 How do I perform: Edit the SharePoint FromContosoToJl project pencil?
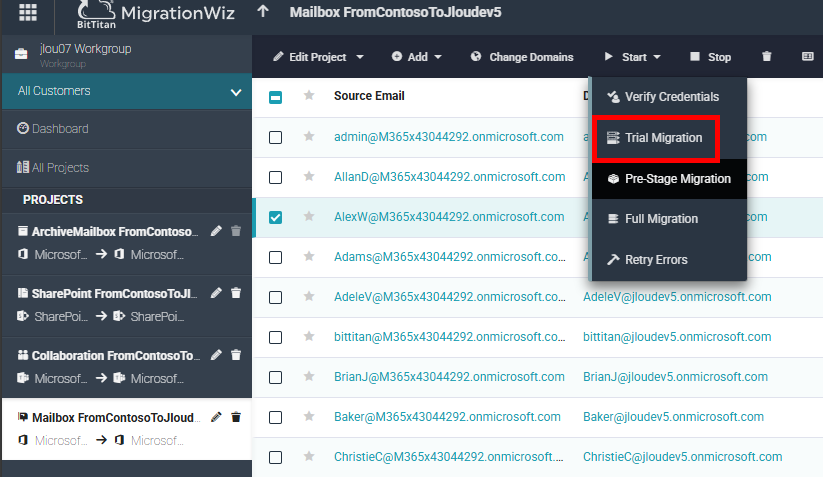click(216, 293)
